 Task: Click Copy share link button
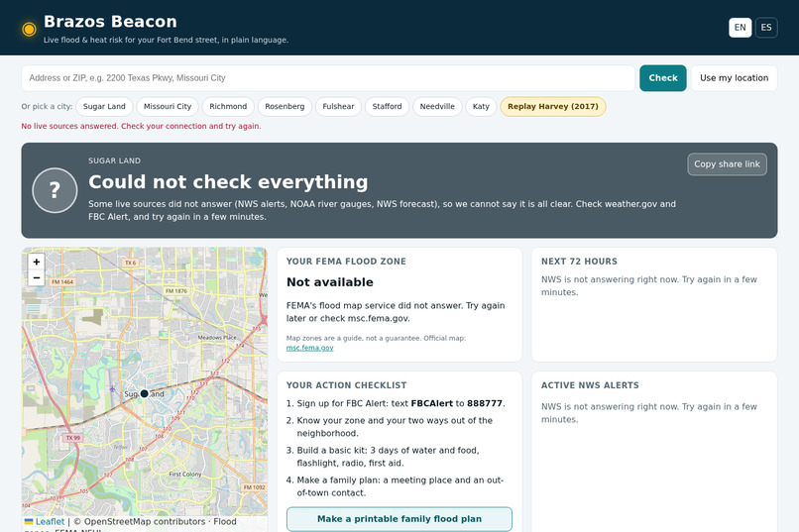[727, 163]
